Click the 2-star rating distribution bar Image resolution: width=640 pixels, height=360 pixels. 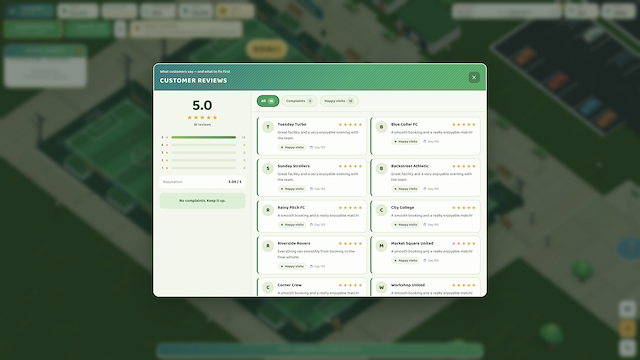coord(204,160)
